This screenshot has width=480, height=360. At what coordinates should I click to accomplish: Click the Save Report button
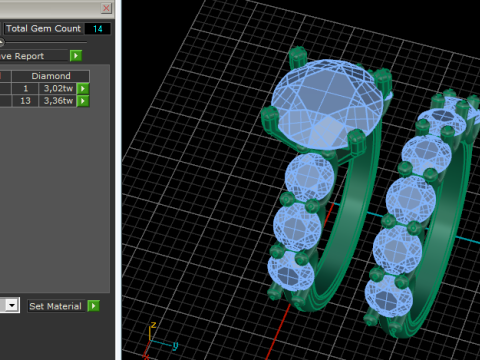tap(33, 56)
